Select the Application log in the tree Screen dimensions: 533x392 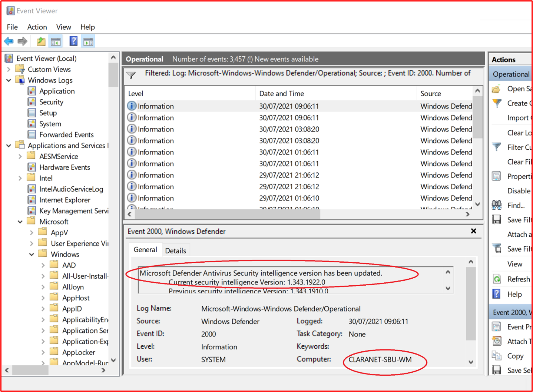(x=57, y=91)
